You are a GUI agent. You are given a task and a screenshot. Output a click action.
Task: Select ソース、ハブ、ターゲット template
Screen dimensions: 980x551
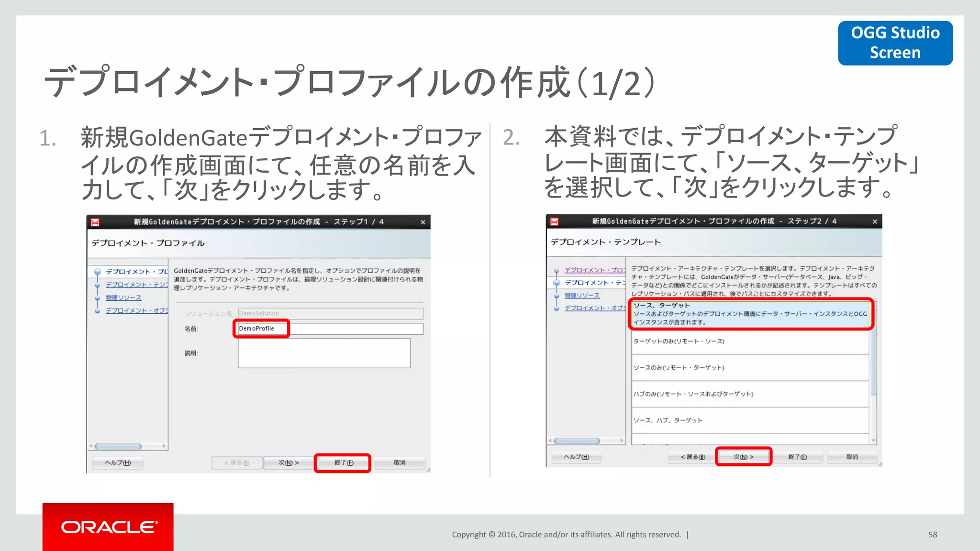pyautogui.click(x=750, y=420)
